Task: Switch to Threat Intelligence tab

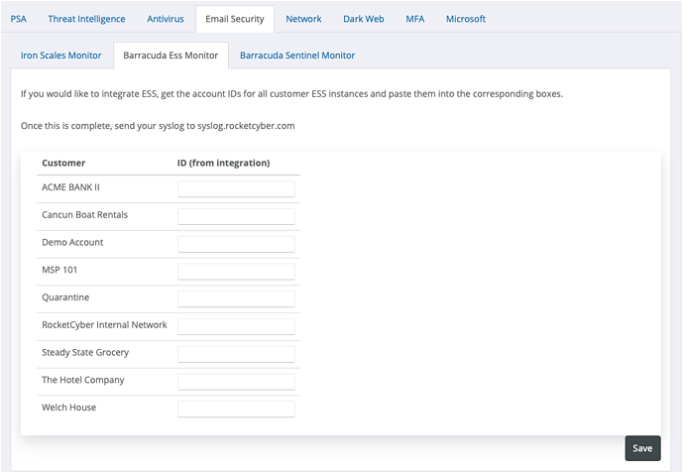Action: 86,19
